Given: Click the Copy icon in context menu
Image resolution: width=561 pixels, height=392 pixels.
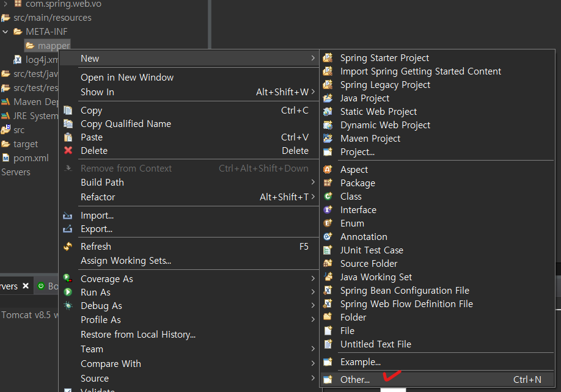Looking at the screenshot, I should [68, 110].
